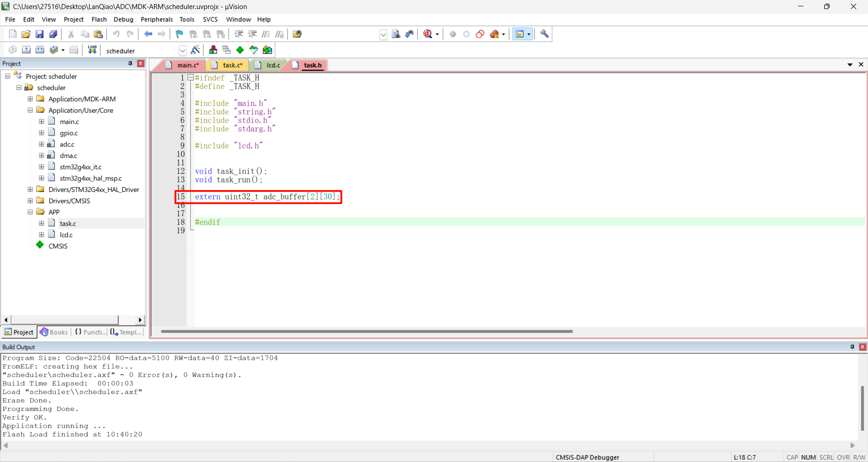Expand the Application/MDK-ARM folder

[x=30, y=99]
